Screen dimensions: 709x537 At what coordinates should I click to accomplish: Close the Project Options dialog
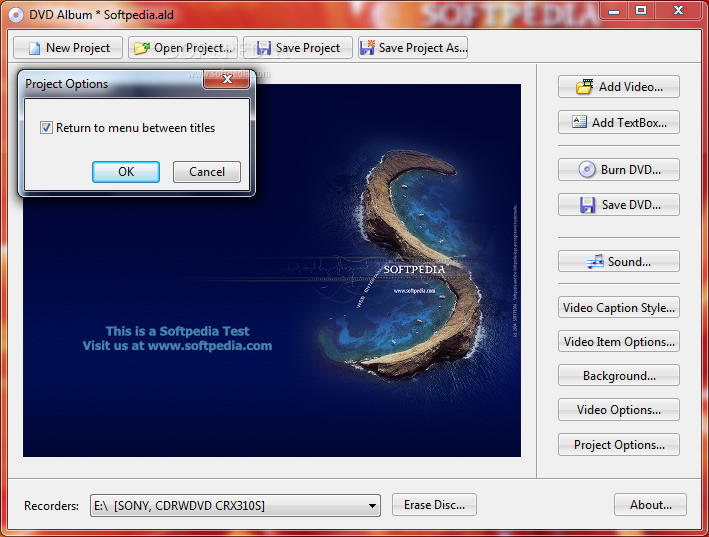pos(227,80)
